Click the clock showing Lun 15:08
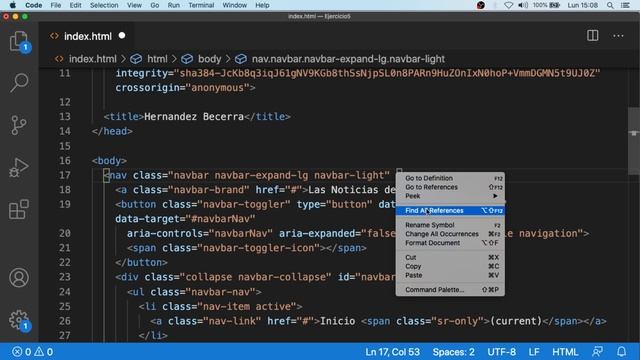Viewport: 640px width, 360px height. click(582, 5)
